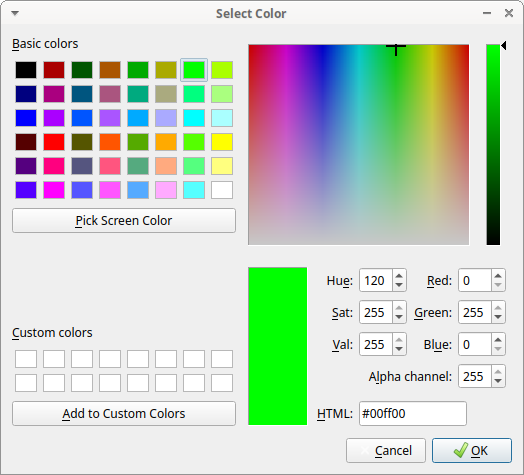
Task: Select the first empty custom color slot
Action: click(26, 359)
